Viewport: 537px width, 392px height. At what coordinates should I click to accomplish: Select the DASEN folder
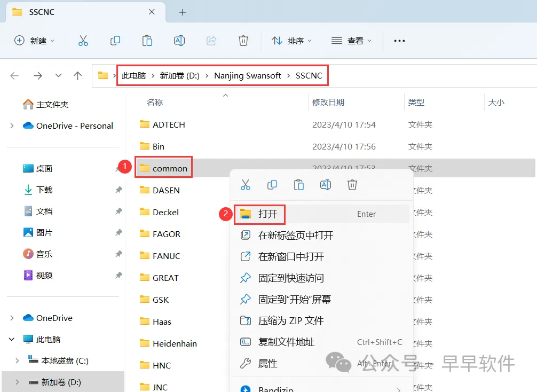pos(160,190)
